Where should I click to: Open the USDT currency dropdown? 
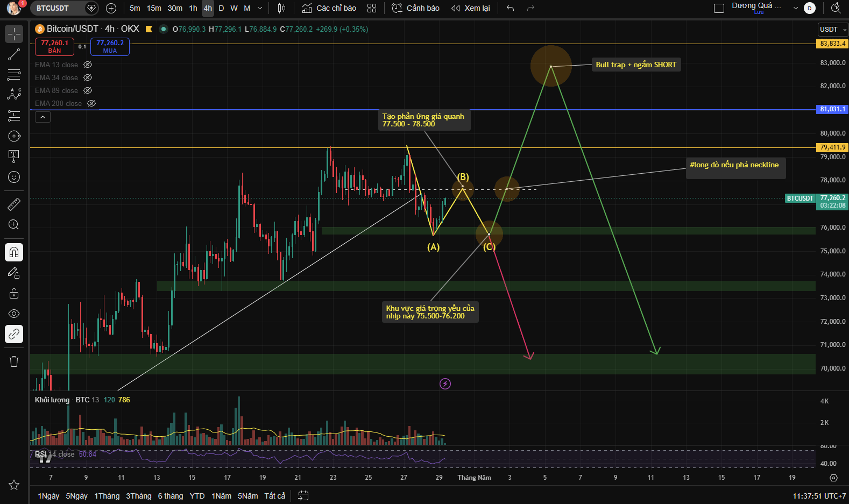tap(833, 30)
